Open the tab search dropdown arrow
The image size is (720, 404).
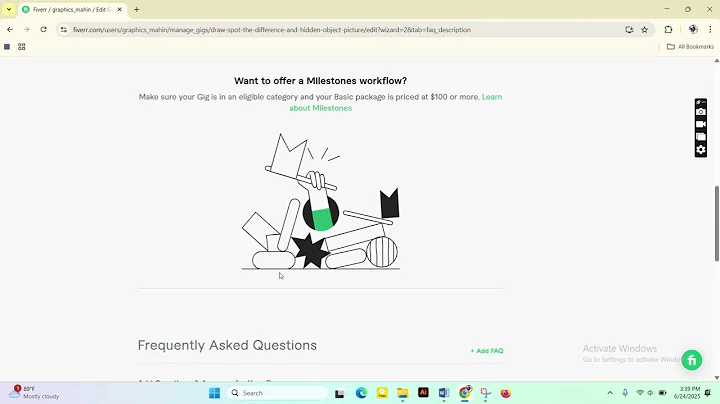click(x=9, y=9)
